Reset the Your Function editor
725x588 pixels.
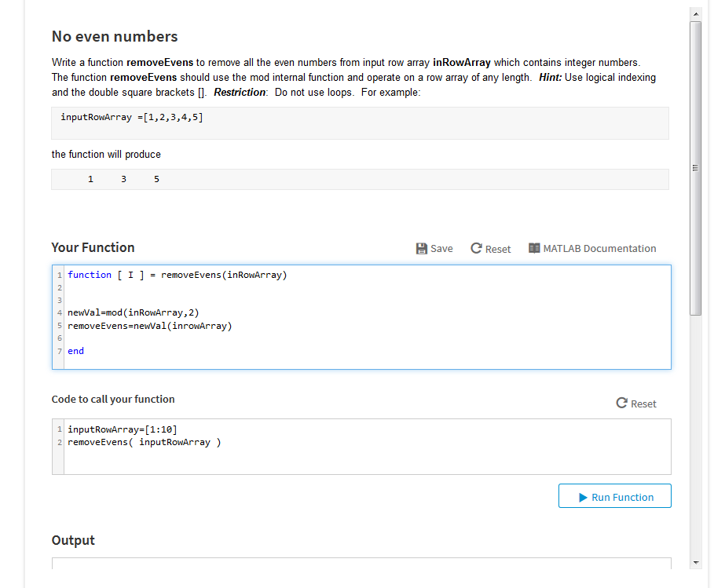[490, 248]
